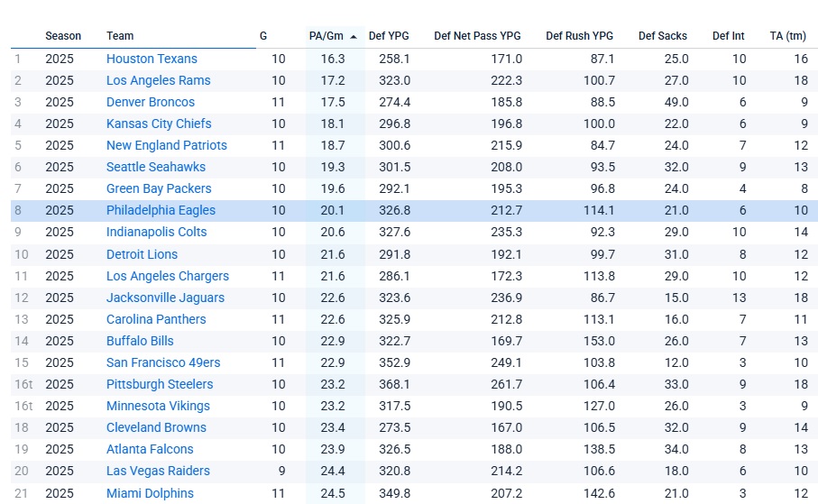Open the Philadelphia Eagles team link
Viewport: 818px width, 504px height.
tap(161, 210)
